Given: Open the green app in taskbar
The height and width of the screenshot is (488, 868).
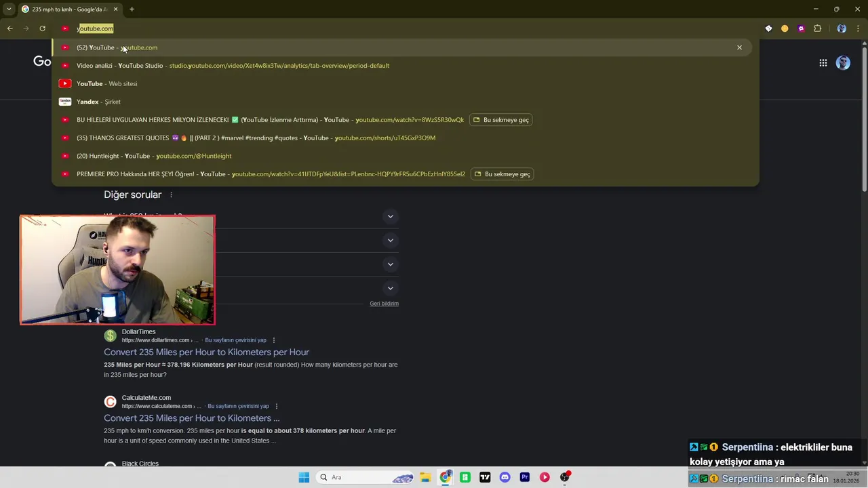Looking at the screenshot, I should [x=465, y=477].
